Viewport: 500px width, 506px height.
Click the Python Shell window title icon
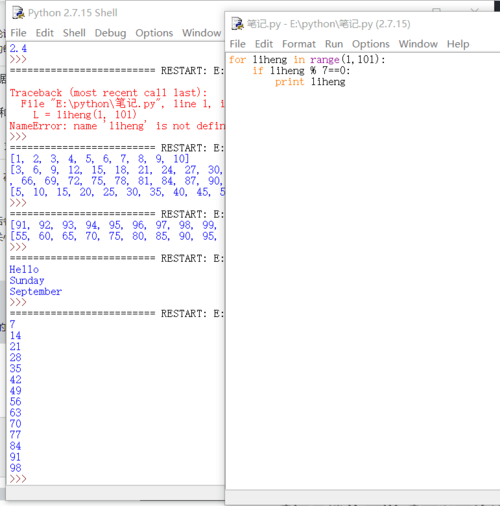(x=18, y=13)
